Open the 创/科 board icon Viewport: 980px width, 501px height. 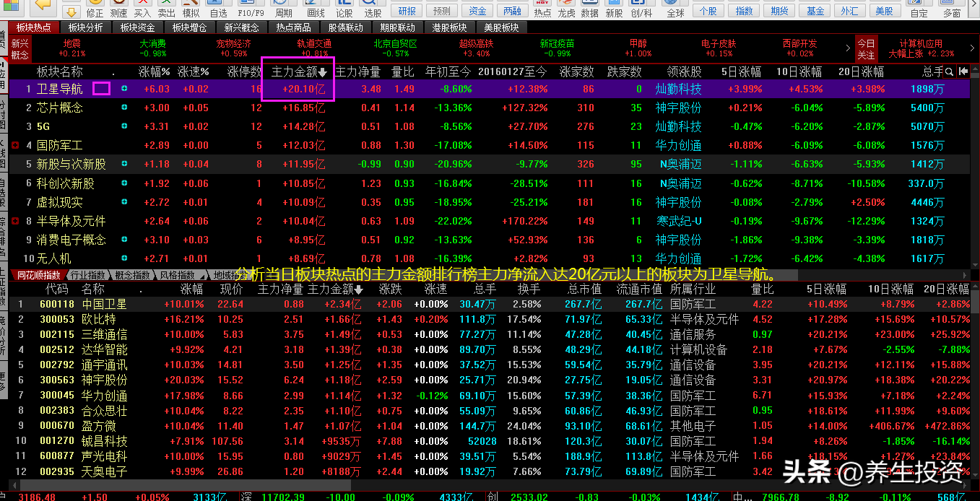[x=641, y=9]
